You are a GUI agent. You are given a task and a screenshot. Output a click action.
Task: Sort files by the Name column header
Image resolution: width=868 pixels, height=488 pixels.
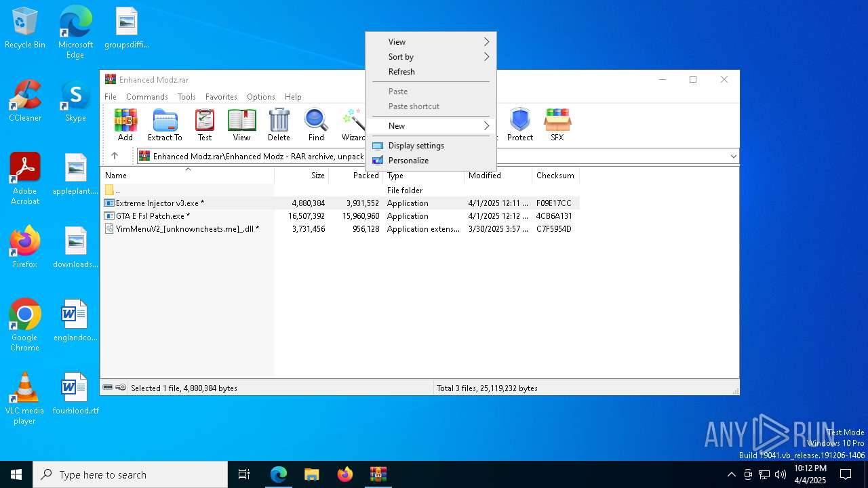(x=187, y=176)
